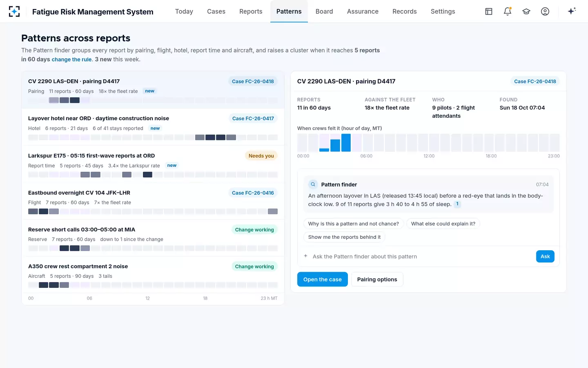Click the 'new' tag on CV 2290 row
This screenshot has height=368, width=588.
point(150,91)
